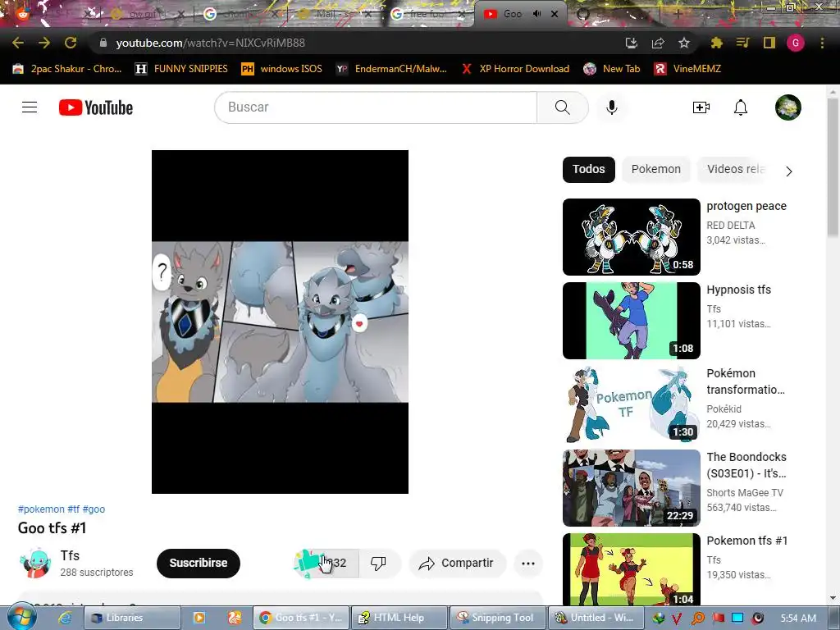Open the New Tab bookmark
Screen dimensions: 840x630
pyautogui.click(x=612, y=69)
